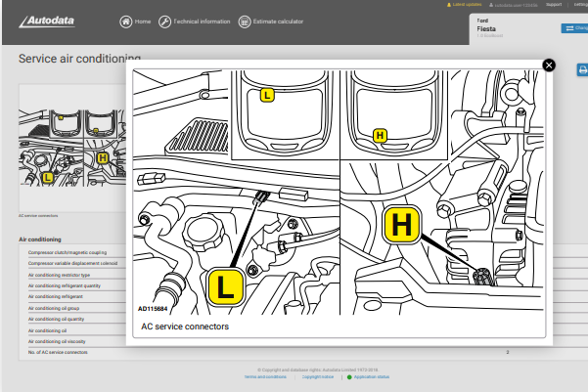Open the Copyright notice link
588x392 pixels.
coord(318,377)
